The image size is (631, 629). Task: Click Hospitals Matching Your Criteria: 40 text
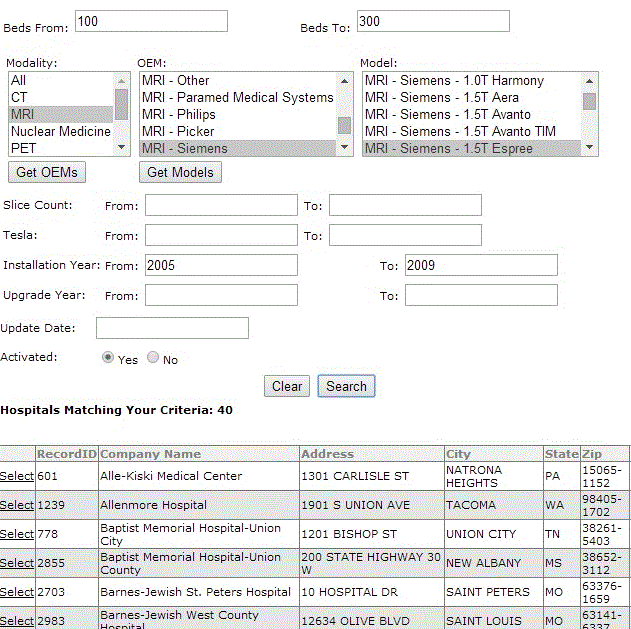click(117, 410)
